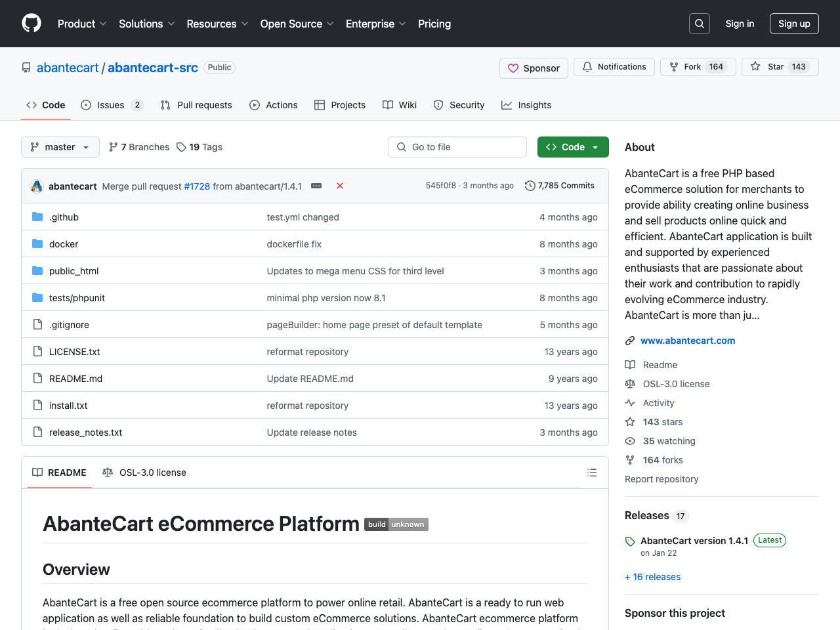Open the Sign in link
Viewport: 840px width, 630px height.
(740, 24)
